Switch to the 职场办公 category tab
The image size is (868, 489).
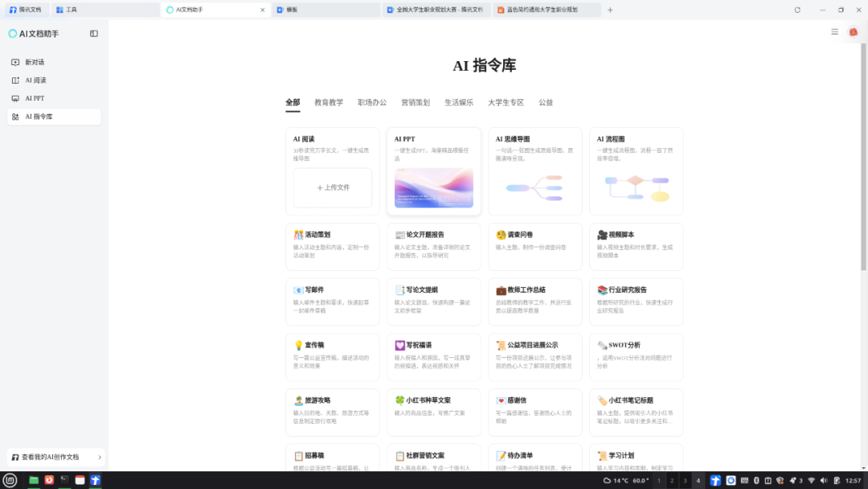coord(372,102)
